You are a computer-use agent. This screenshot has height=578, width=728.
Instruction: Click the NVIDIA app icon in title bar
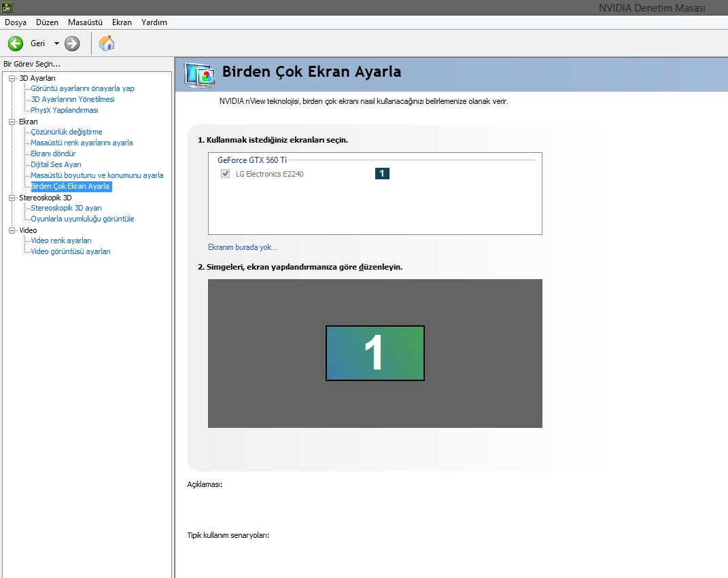point(7,7)
